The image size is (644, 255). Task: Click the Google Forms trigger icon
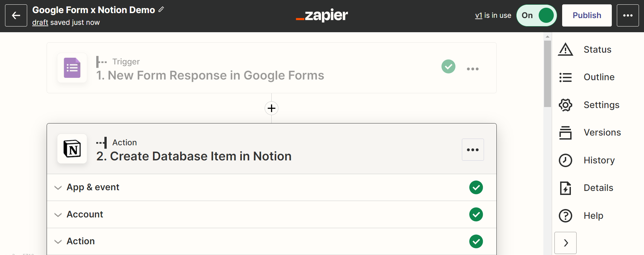click(72, 68)
